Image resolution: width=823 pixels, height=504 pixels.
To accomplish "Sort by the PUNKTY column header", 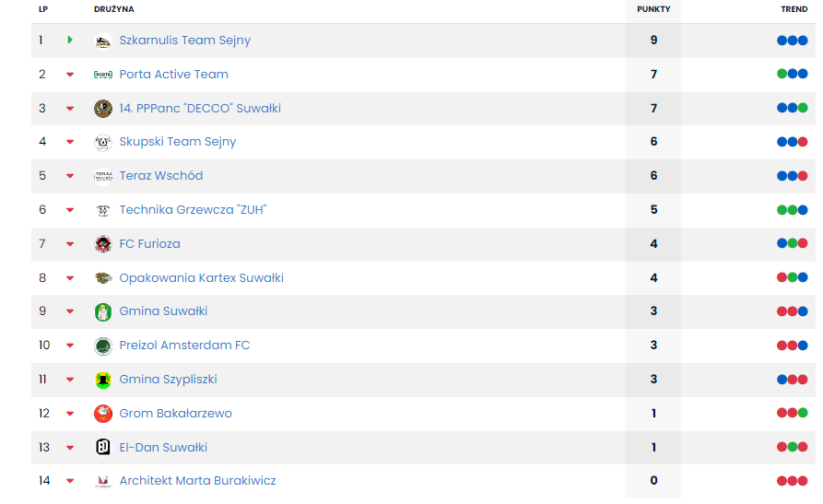I will pyautogui.click(x=653, y=9).
